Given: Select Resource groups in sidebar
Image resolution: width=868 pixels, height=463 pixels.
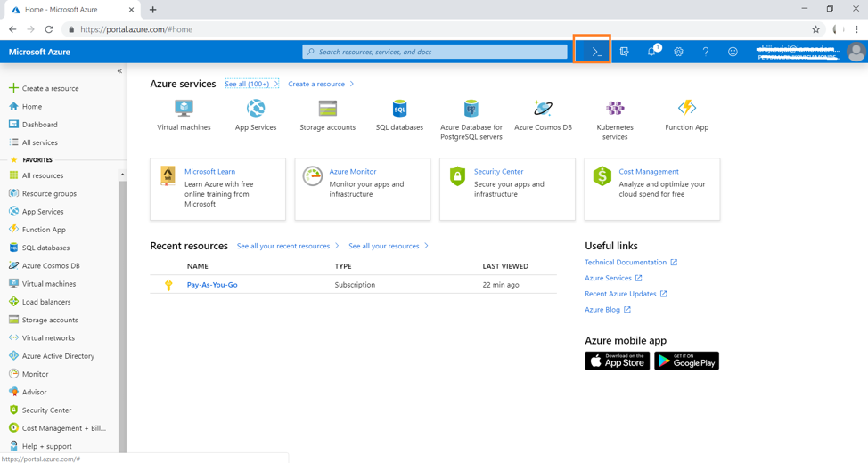Looking at the screenshot, I should tap(49, 193).
